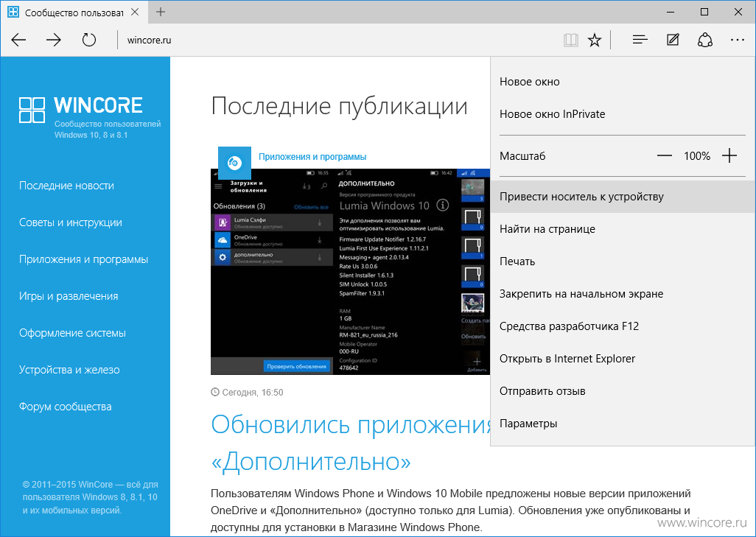Select Отправить отзыв menu item

click(x=623, y=391)
